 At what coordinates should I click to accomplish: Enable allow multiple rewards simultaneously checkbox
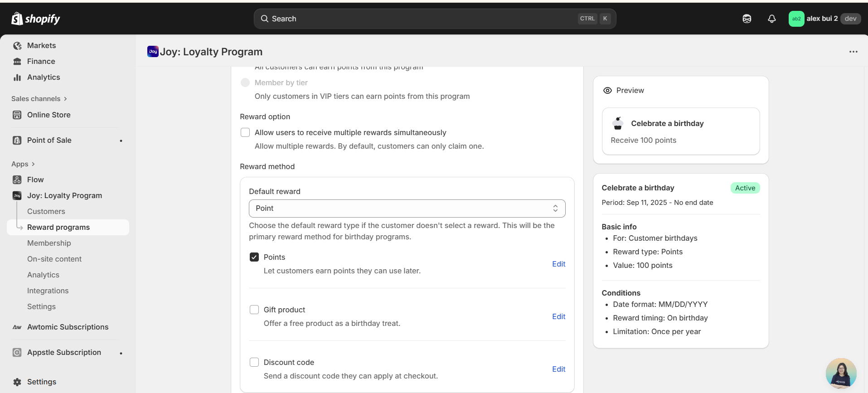point(245,132)
